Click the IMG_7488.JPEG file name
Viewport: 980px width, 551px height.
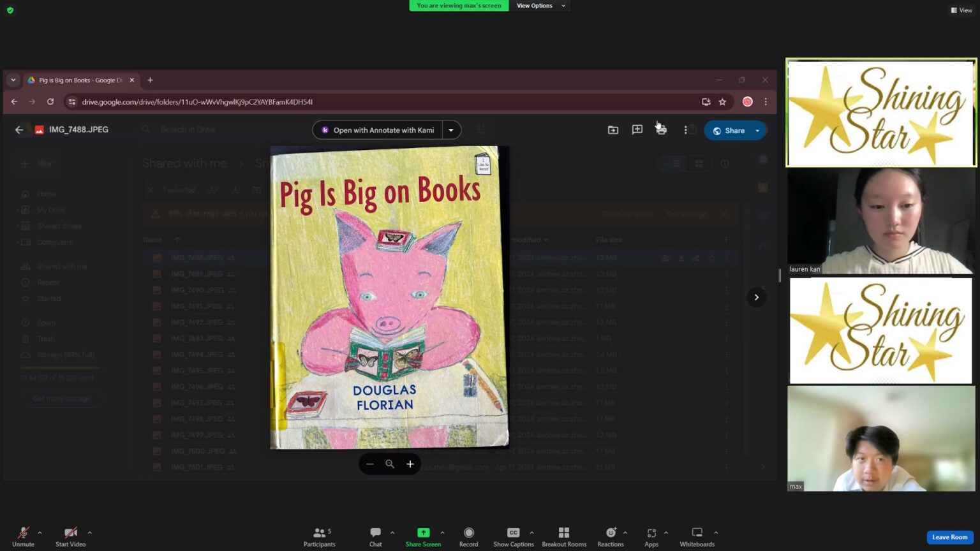pyautogui.click(x=78, y=129)
